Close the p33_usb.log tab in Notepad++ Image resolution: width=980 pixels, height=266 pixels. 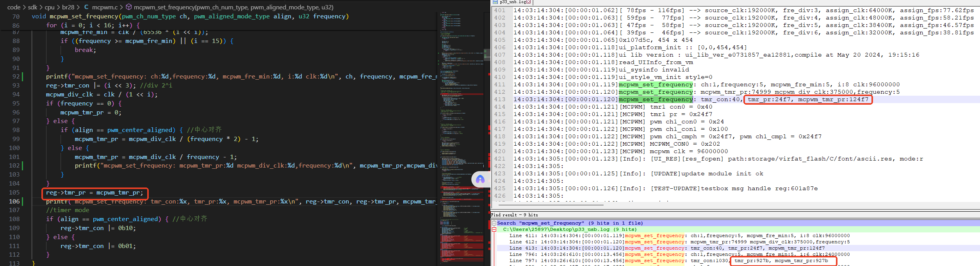pyautogui.click(x=529, y=2)
